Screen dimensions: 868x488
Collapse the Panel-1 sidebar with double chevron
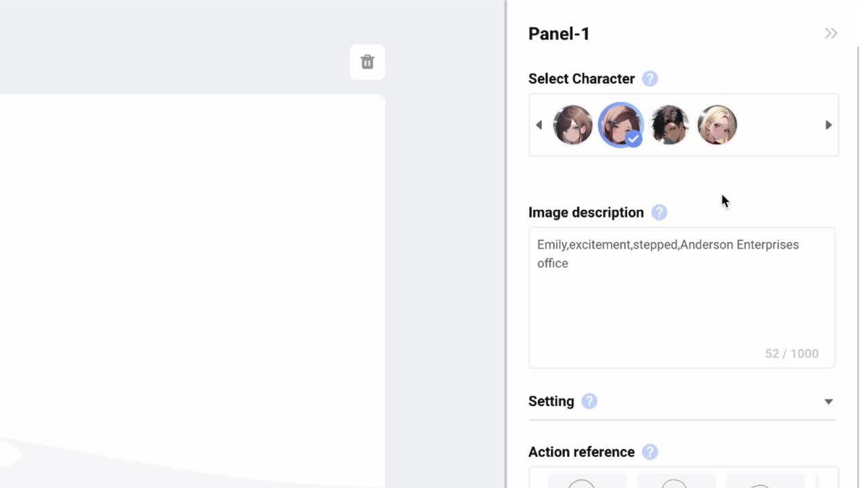pyautogui.click(x=831, y=34)
